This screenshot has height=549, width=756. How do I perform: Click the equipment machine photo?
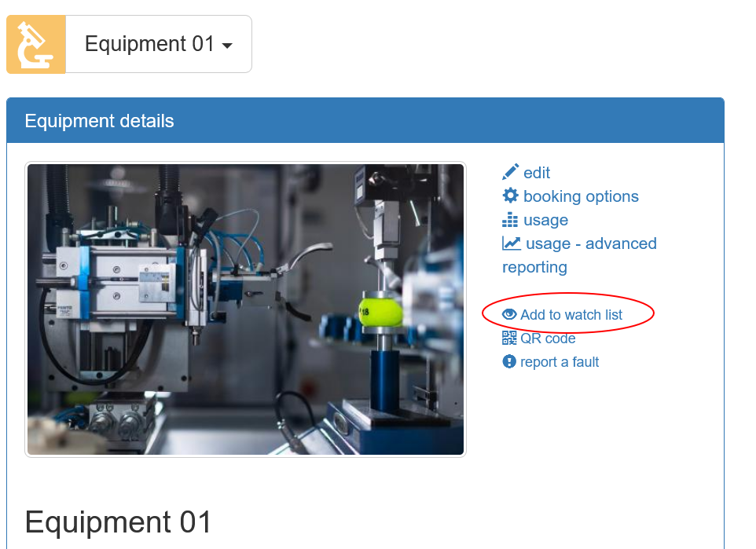245,309
